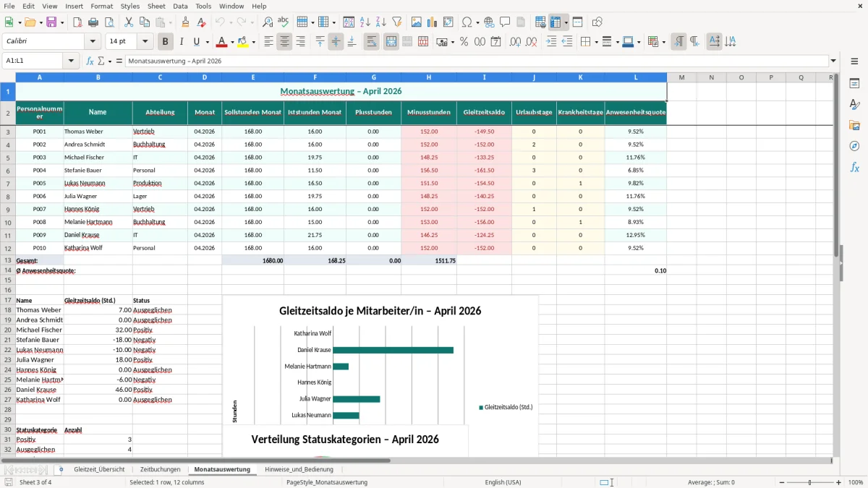
Task: Insert a comment with the speech bubble icon
Action: point(505,22)
